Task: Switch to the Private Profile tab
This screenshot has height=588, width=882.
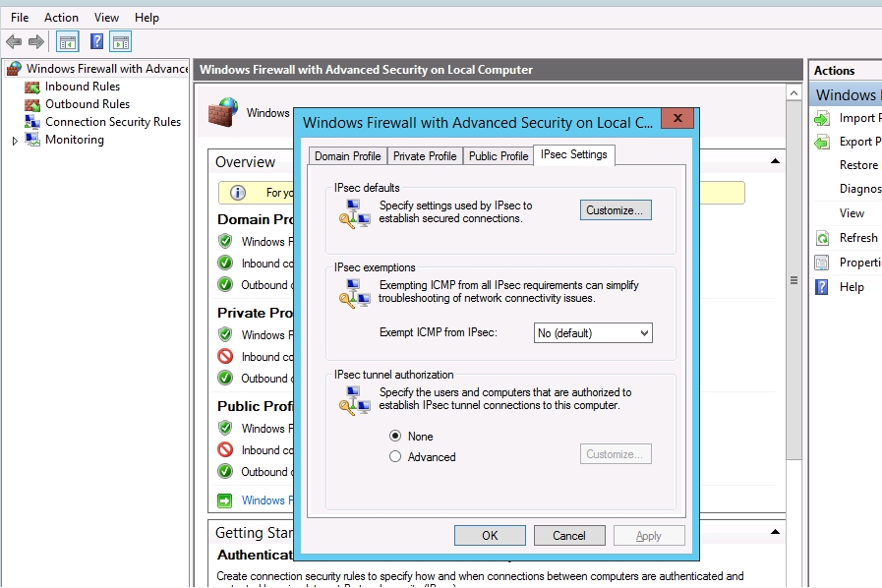Action: [x=425, y=156]
